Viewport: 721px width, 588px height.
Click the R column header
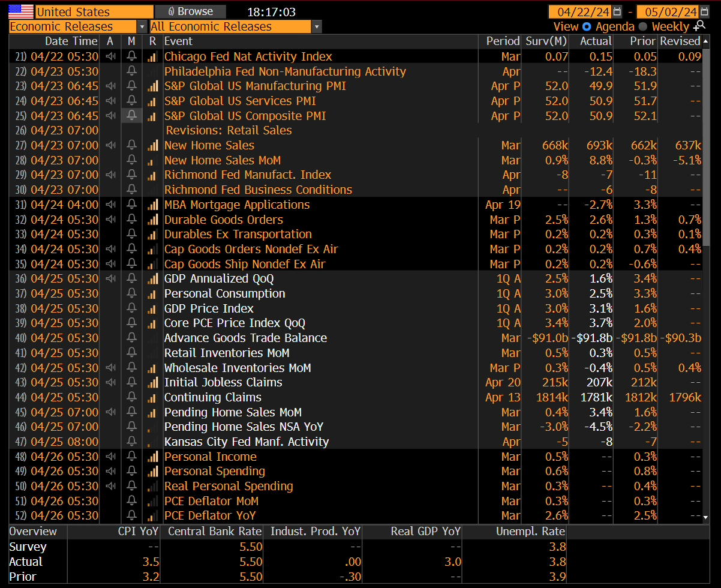(153, 41)
